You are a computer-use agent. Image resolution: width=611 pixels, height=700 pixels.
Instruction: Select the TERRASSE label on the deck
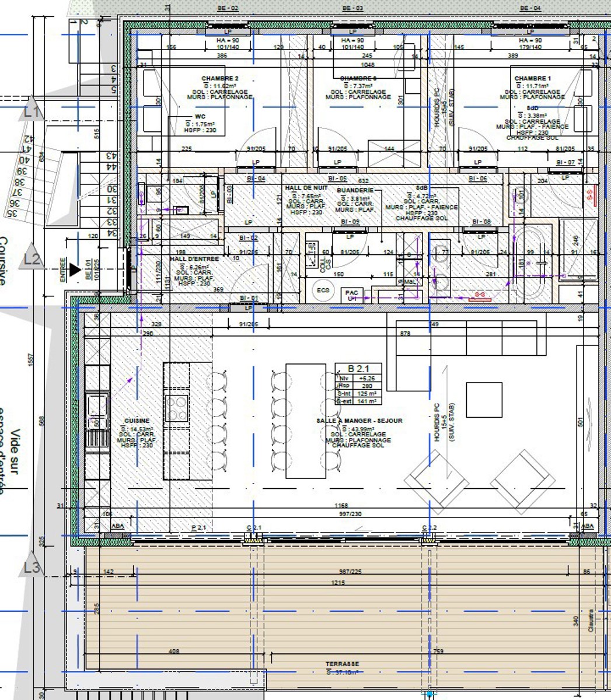[x=342, y=664]
